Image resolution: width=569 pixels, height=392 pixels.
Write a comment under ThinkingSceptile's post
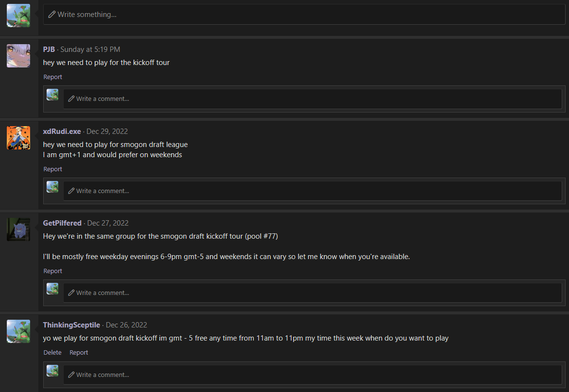[x=313, y=375]
